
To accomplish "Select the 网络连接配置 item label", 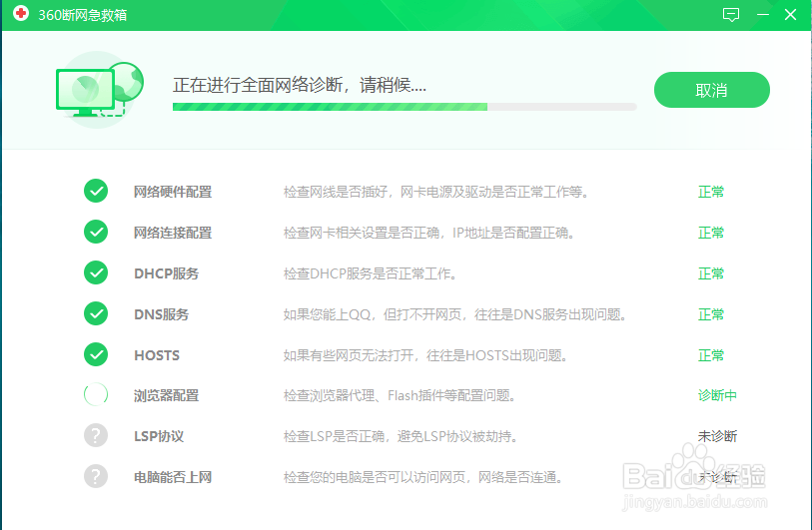I will tap(173, 233).
